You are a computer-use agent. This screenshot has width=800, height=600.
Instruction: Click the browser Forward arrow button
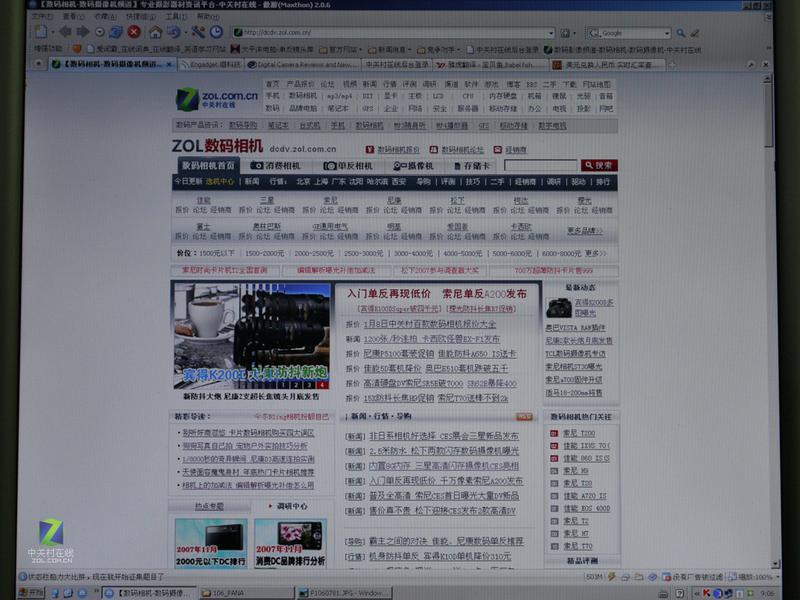[x=83, y=32]
